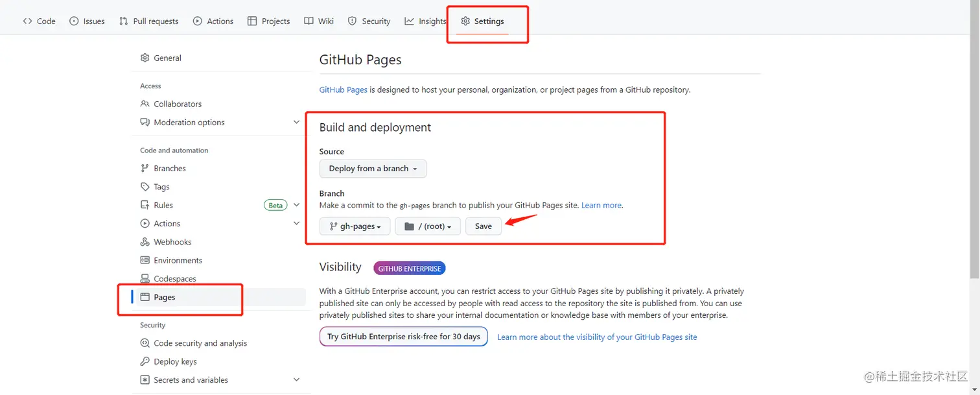Click the Wiki book icon
The width and height of the screenshot is (980, 395).
309,21
